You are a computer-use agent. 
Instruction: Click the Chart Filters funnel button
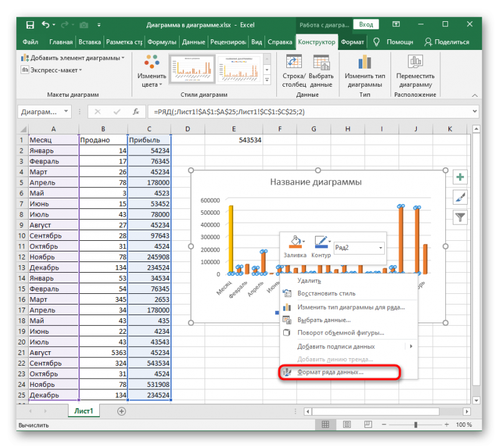point(460,218)
